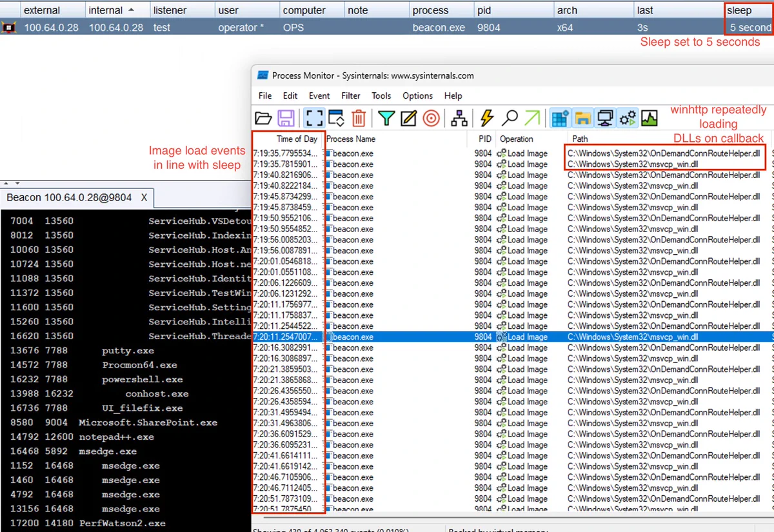Click Microsoft.SharePoint.exe in the beacon console
774x532 pixels.
148,422
